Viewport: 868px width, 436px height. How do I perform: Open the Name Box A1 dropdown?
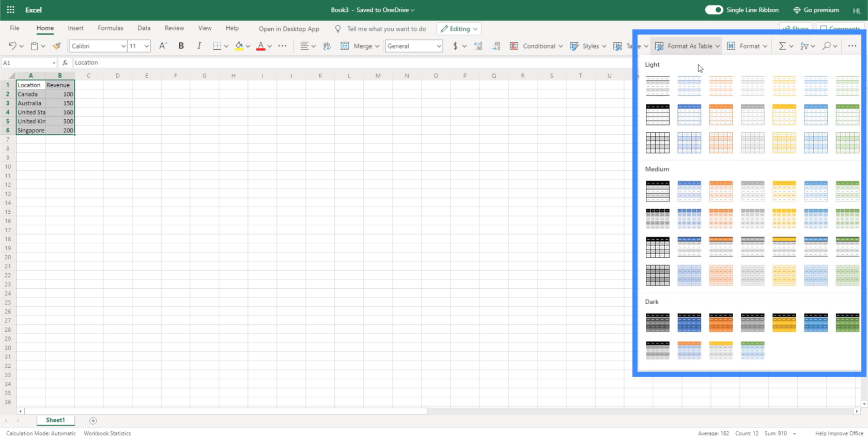point(54,63)
